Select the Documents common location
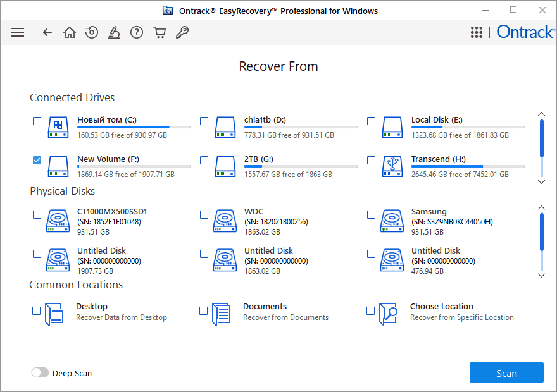The image size is (557, 392). pos(204,311)
